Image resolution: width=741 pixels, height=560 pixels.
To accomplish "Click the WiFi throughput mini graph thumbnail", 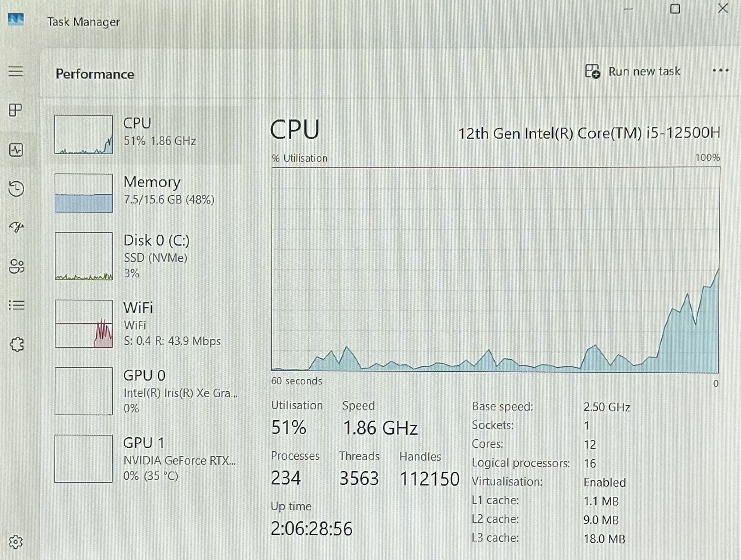I will pos(84,323).
